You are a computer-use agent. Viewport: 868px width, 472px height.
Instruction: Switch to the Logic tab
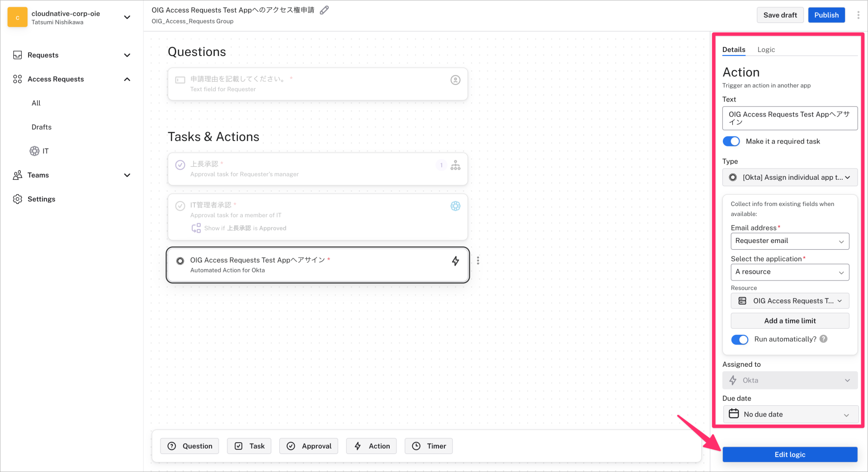pyautogui.click(x=766, y=50)
